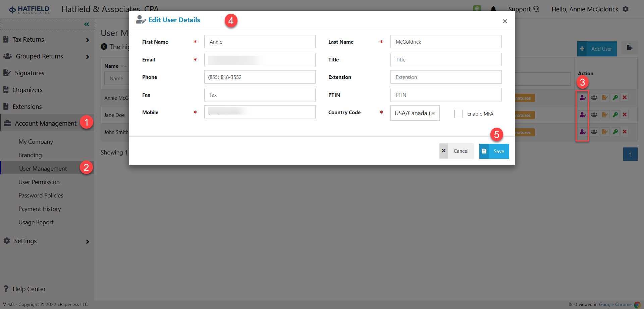Open the groups icon for John Smith's row

click(594, 132)
